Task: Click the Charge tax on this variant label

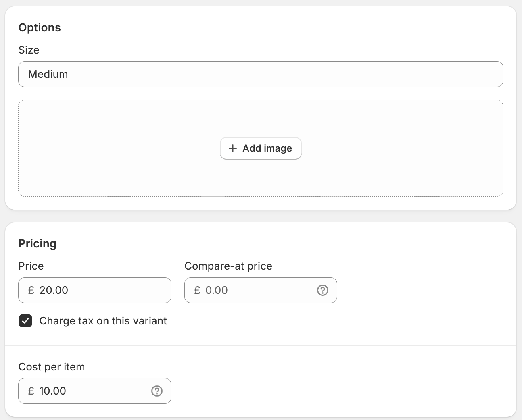Action: 102,321
